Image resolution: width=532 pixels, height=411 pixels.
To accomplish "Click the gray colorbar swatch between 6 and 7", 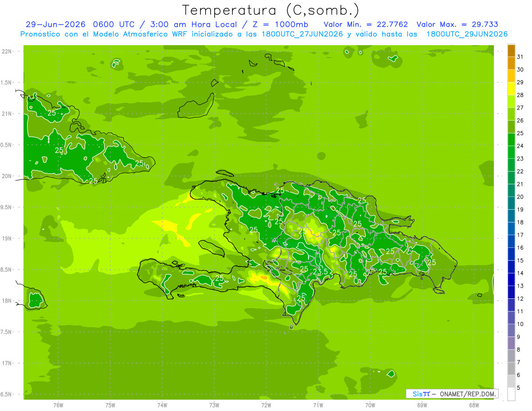I will (511, 369).
